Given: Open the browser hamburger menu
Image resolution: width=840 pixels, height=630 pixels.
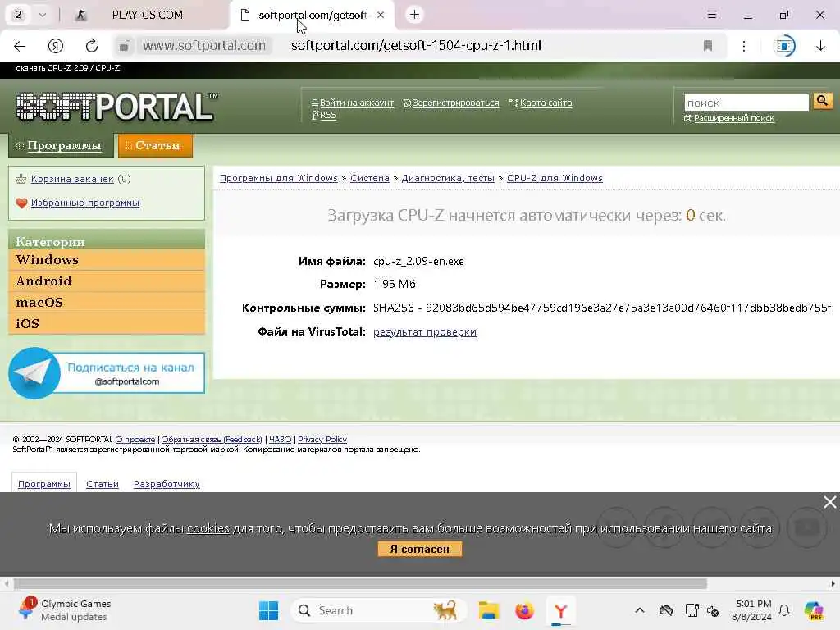Looking at the screenshot, I should click(712, 15).
